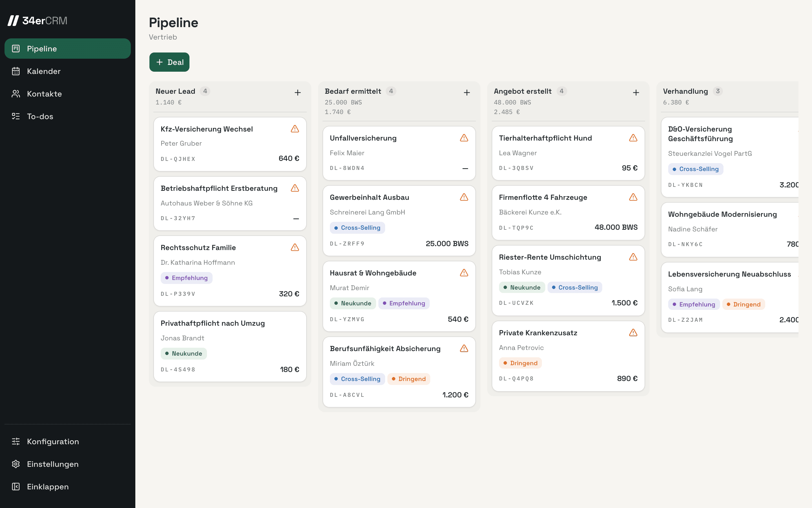This screenshot has height=508, width=812.
Task: Click Cross-Selling tag on Riester-Rente Umschichtung
Action: [575, 288]
